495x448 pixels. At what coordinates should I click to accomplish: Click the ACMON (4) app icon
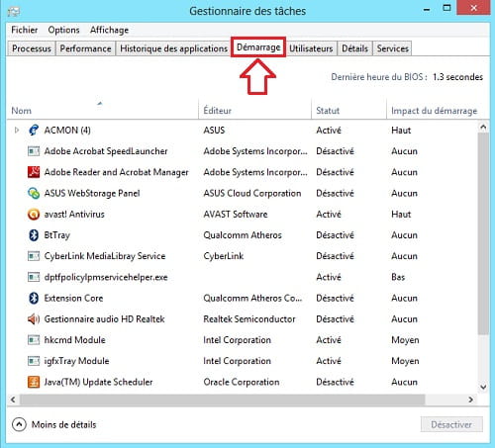[34, 131]
